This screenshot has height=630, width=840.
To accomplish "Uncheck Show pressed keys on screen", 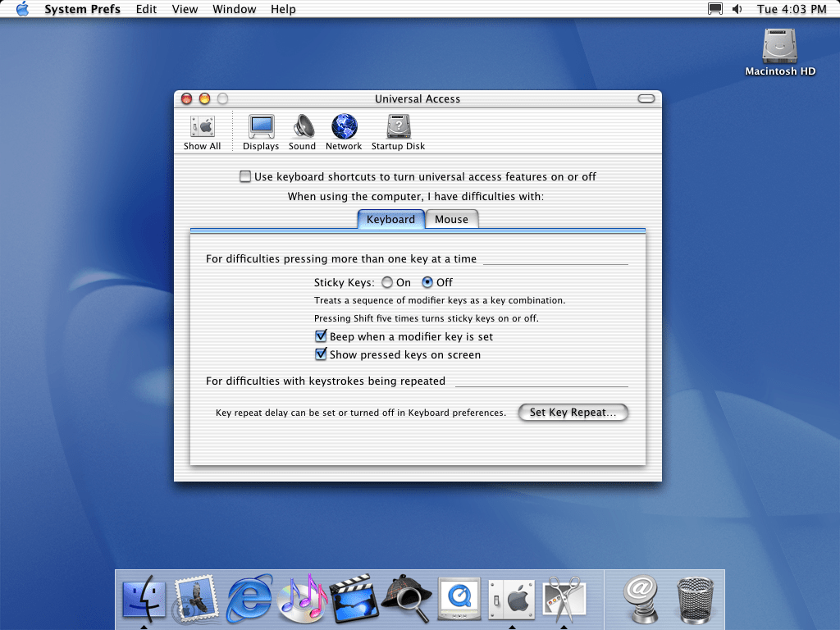I will (321, 354).
